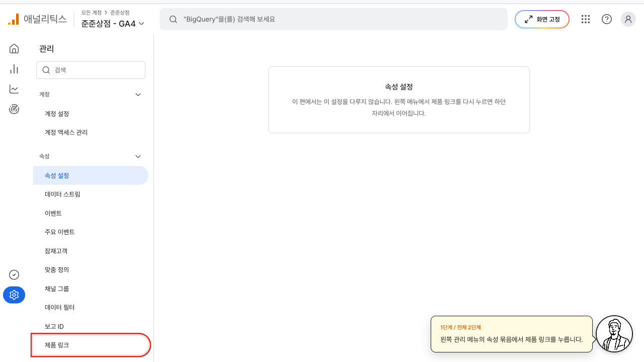Open the Explore line chart icon
The image size is (644, 362).
[x=14, y=89]
